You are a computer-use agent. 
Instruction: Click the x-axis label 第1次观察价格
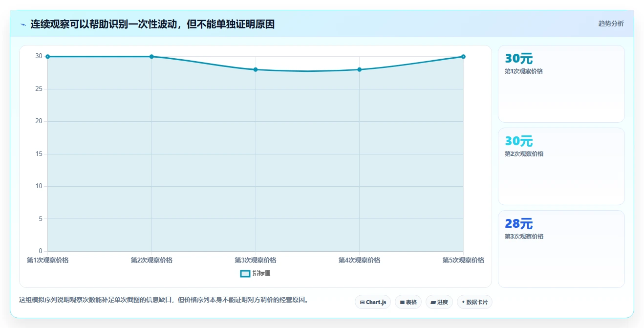click(48, 260)
